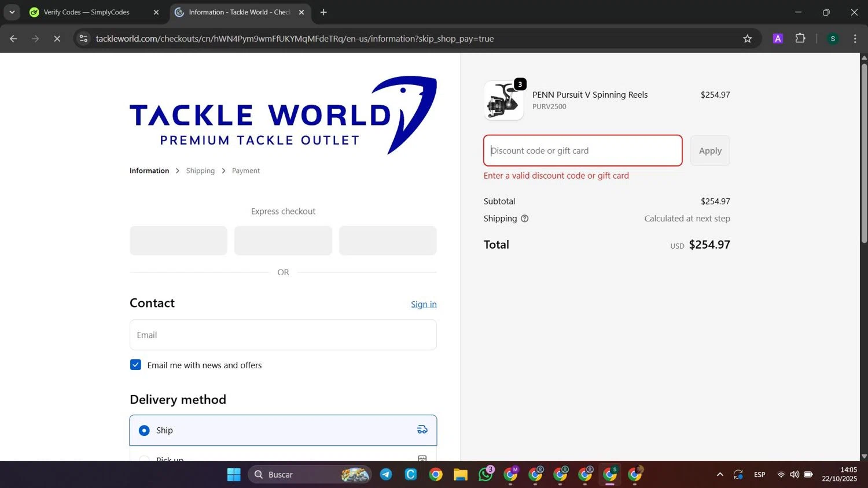The width and height of the screenshot is (868, 488).
Task: Click the PENN Pursuit V Spinning Reels title
Action: tap(590, 95)
